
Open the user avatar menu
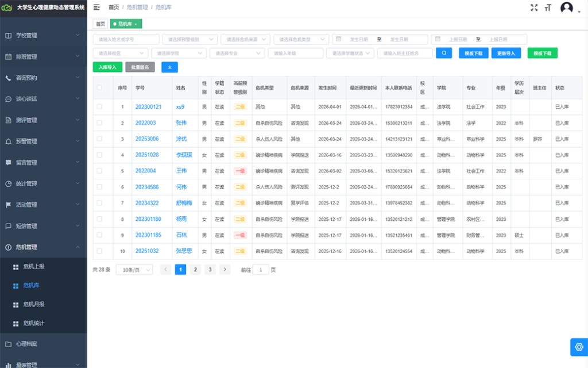tap(567, 7)
